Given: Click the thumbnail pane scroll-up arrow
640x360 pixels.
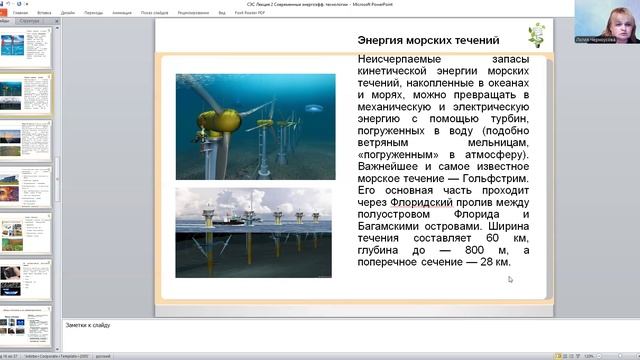Looking at the screenshot, I should pyautogui.click(x=57, y=28).
